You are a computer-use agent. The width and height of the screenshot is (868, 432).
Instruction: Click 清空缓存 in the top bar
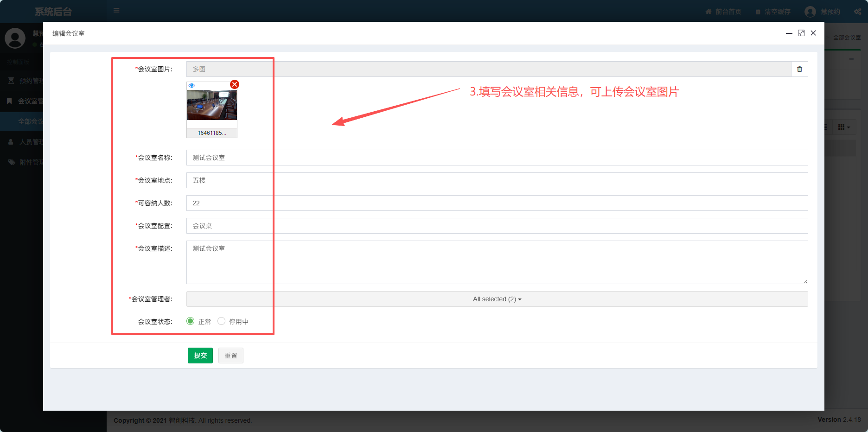click(x=773, y=12)
